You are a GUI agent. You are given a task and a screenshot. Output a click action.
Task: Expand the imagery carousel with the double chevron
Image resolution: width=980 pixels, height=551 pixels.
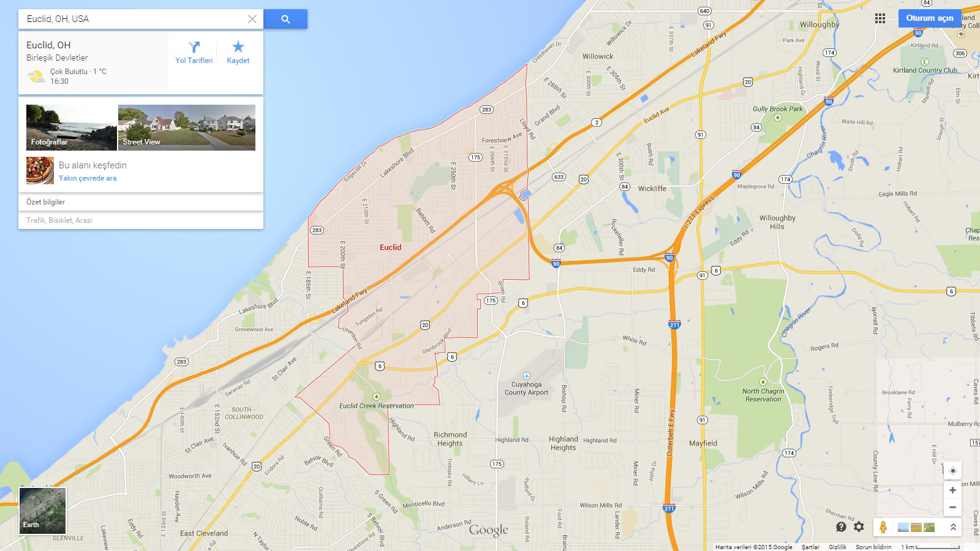[x=953, y=527]
